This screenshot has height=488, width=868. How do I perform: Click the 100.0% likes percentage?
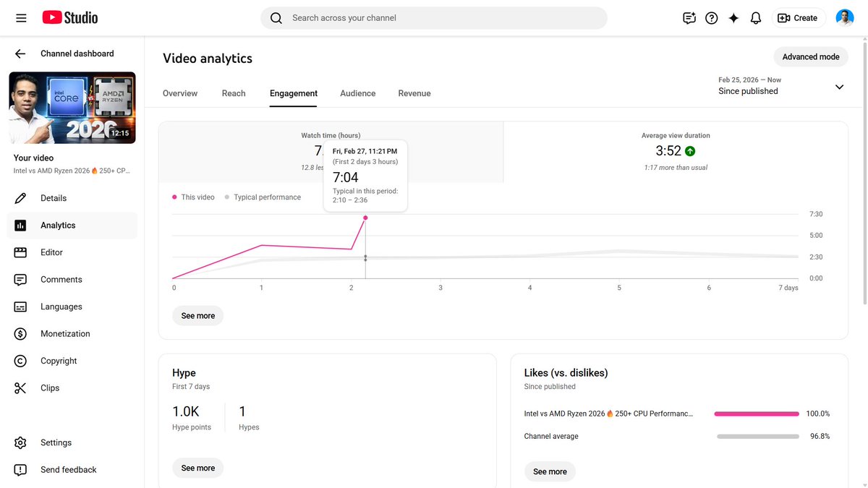pos(818,414)
